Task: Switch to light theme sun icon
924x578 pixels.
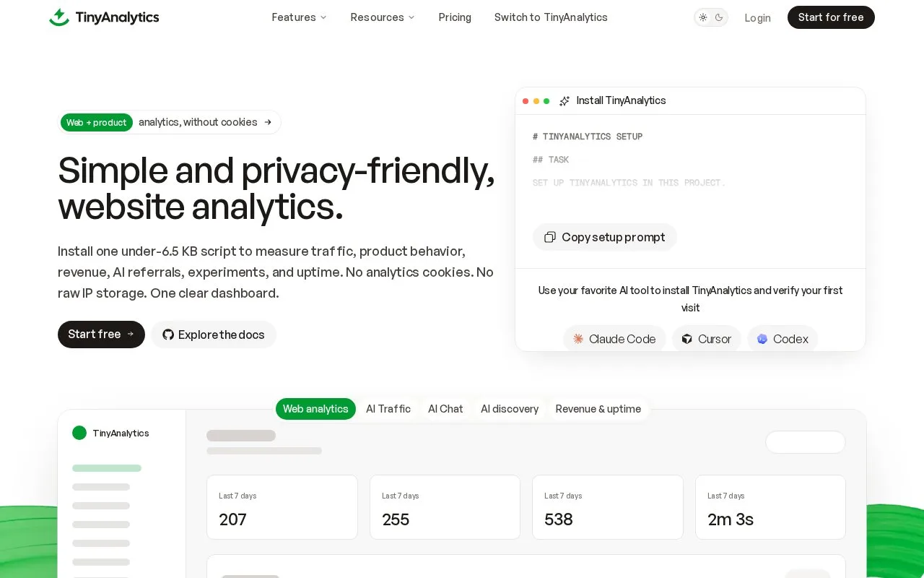Action: 703,17
